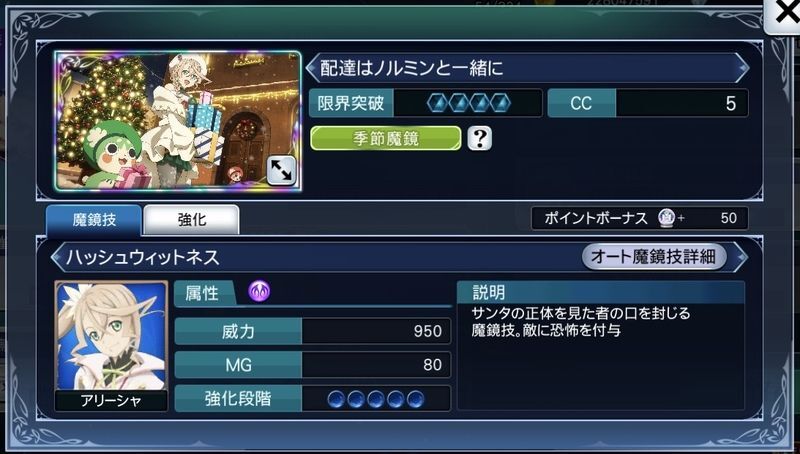Go to previous card via title left arrow

[x=312, y=68]
